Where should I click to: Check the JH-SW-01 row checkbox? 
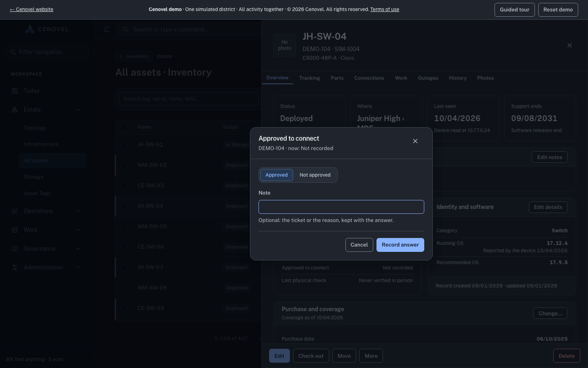point(124,145)
